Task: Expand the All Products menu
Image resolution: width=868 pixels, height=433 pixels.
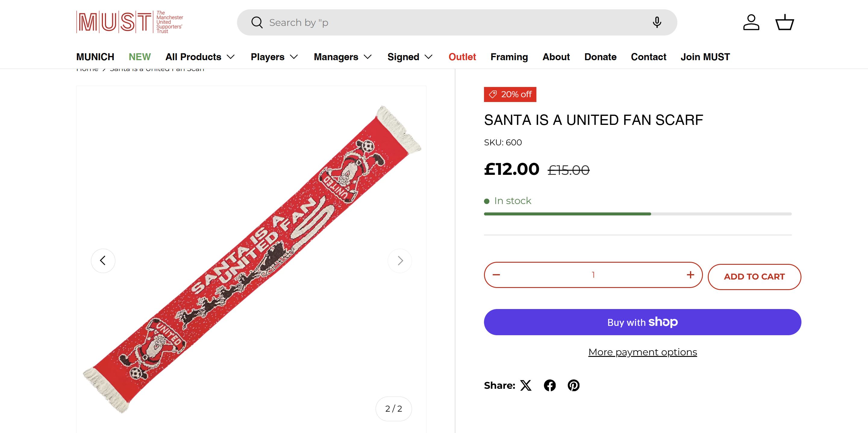Action: click(x=200, y=57)
